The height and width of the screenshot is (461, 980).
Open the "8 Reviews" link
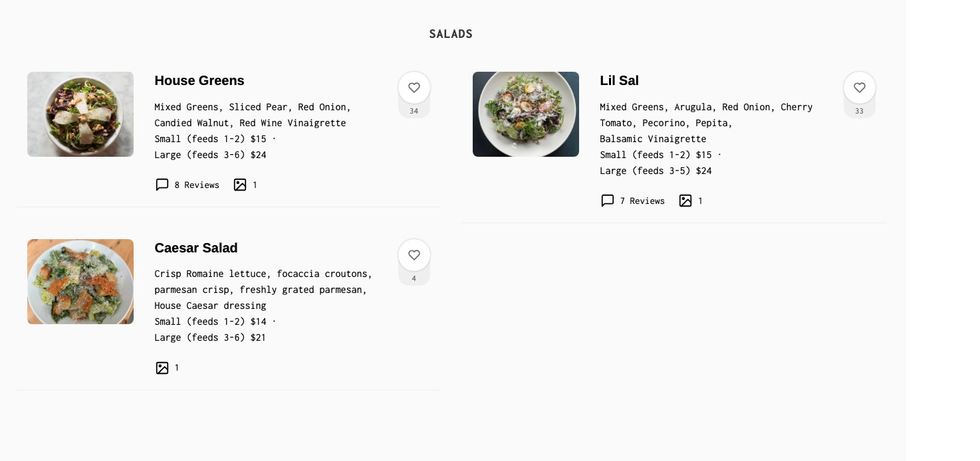[197, 185]
